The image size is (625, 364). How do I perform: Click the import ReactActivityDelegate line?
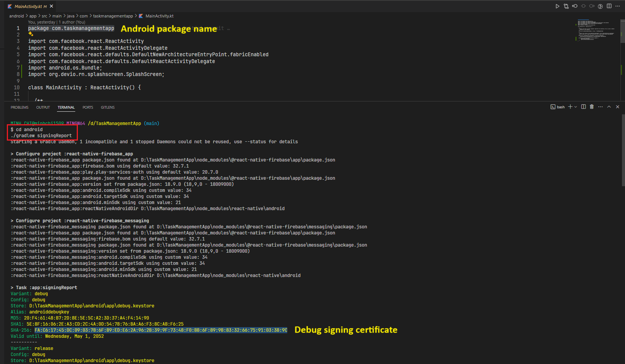tap(98, 48)
